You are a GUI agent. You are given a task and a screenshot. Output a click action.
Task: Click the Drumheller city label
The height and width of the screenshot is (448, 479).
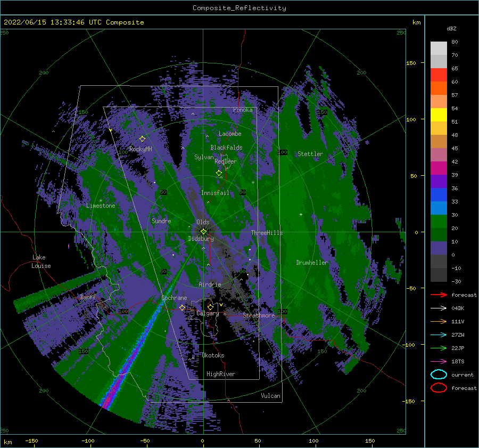click(x=312, y=263)
